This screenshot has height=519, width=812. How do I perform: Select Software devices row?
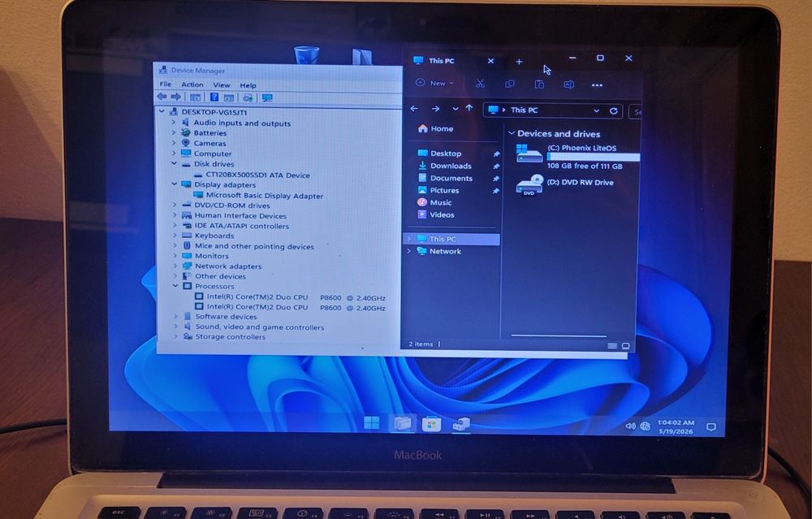(x=226, y=317)
